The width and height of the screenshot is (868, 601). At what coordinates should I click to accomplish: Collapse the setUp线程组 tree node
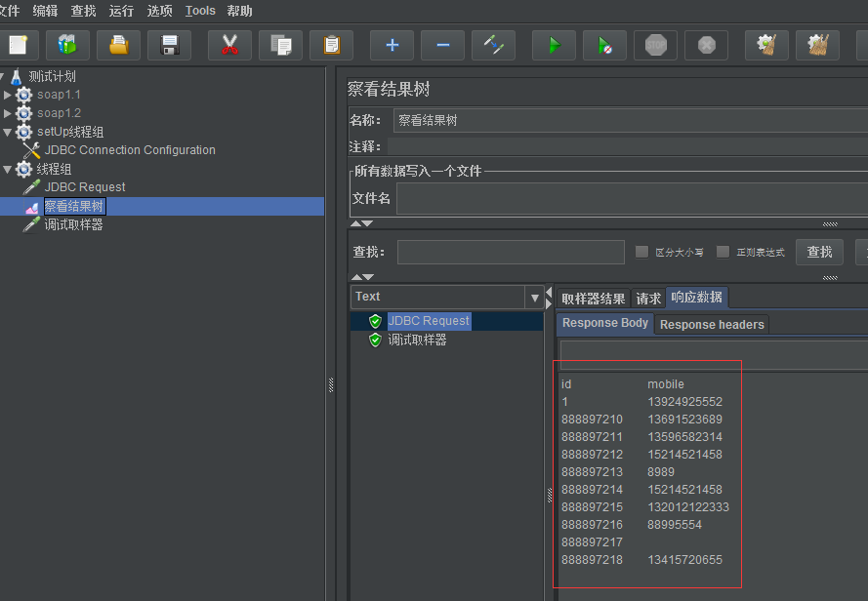point(8,132)
